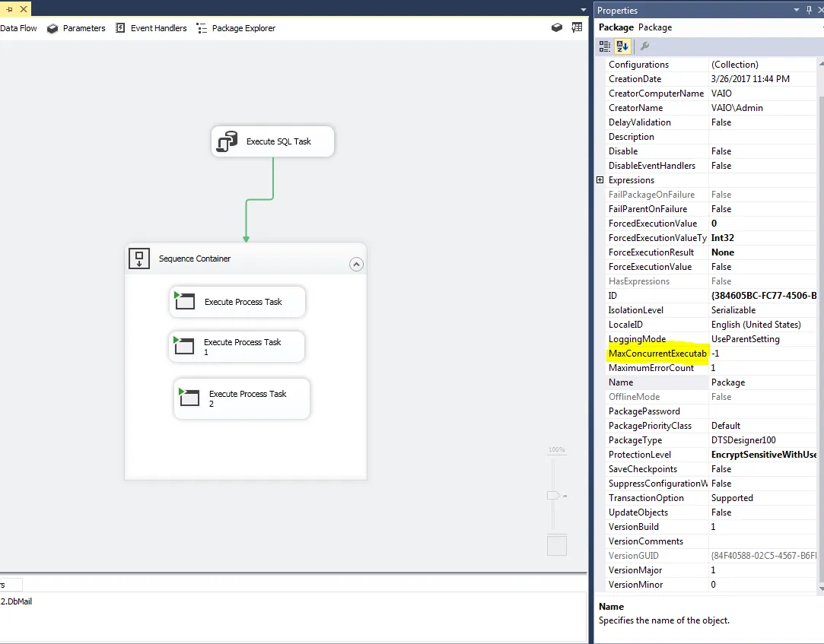Open the document tabs overflow dropdown

(x=583, y=10)
